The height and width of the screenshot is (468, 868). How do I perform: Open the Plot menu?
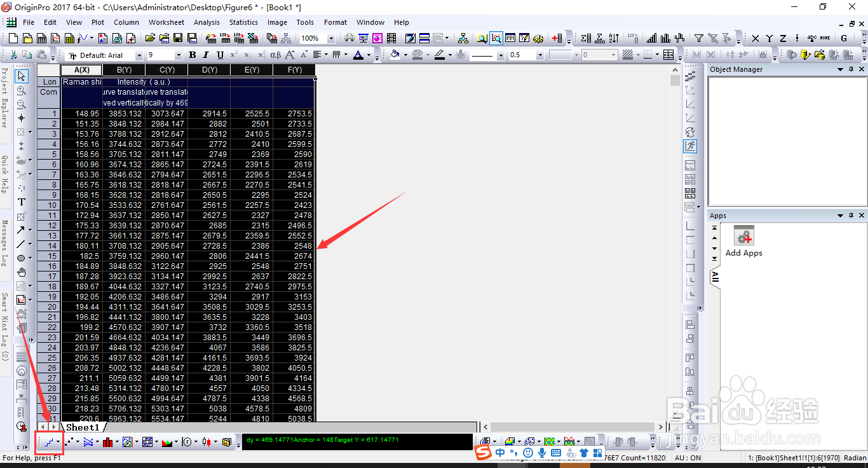pos(98,22)
